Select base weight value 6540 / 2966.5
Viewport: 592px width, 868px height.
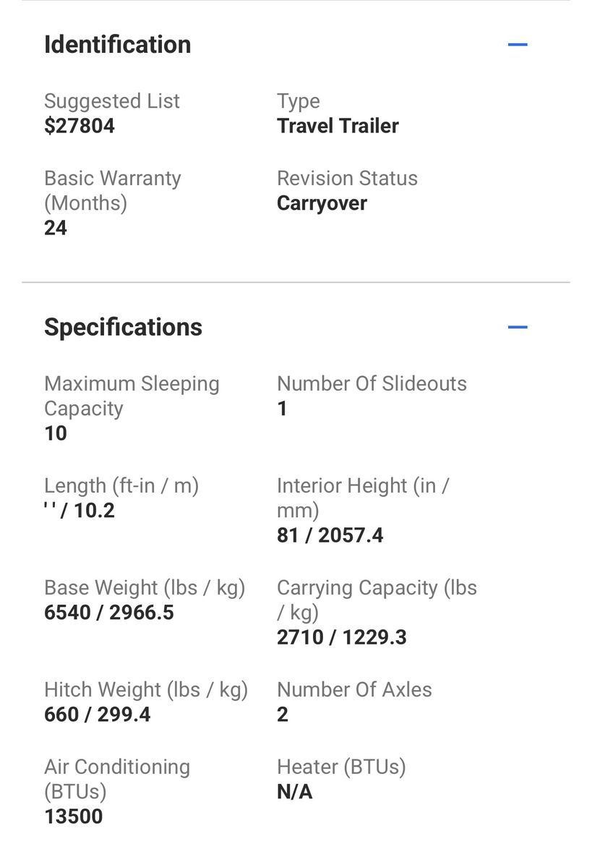(x=109, y=613)
